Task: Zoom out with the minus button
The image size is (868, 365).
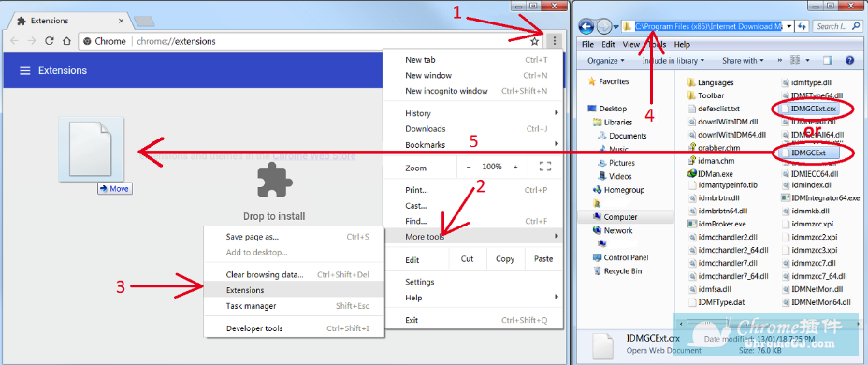Action: tap(469, 167)
